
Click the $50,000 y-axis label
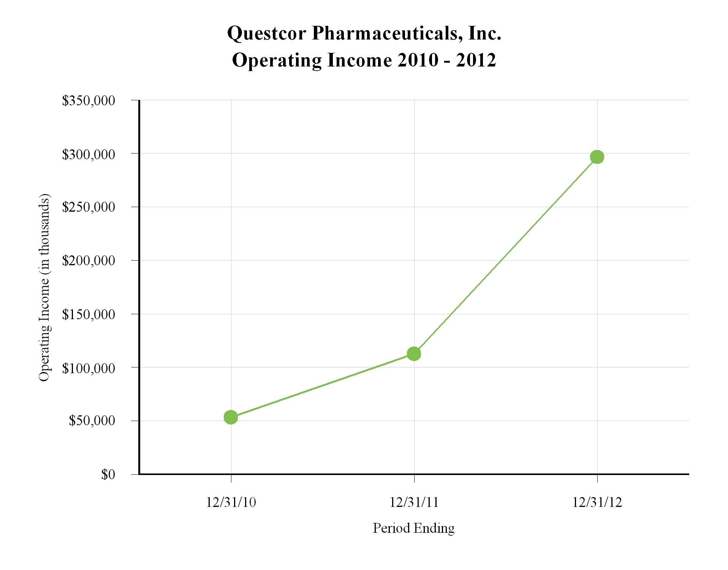[92, 421]
